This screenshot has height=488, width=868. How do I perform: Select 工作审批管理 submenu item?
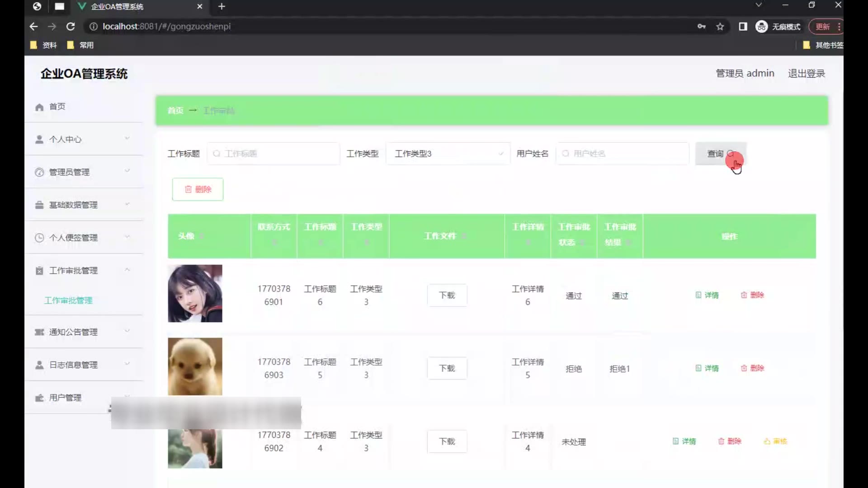click(68, 300)
